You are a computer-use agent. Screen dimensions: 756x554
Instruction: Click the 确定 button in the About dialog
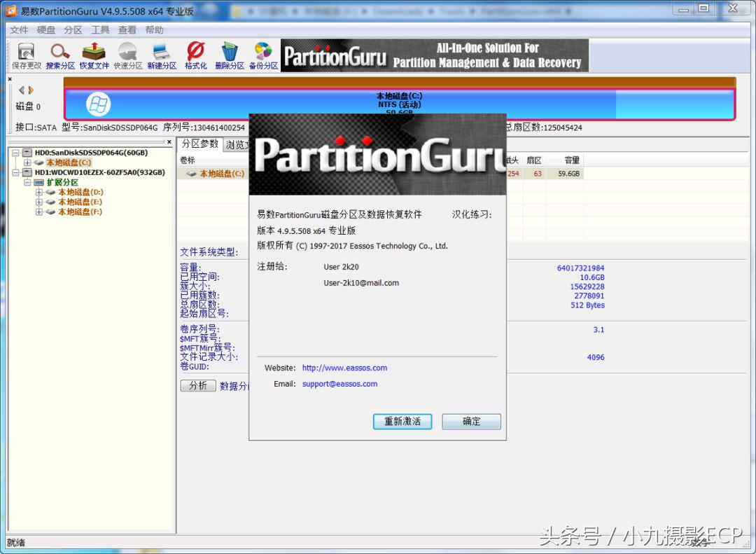[x=472, y=422]
